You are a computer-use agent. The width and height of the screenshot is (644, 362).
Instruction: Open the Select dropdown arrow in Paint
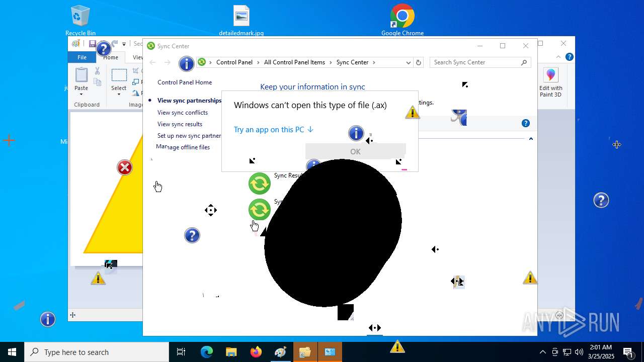tap(119, 94)
